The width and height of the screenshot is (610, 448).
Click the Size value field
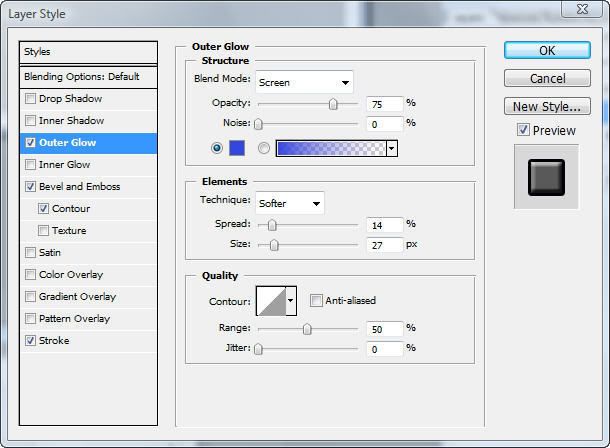coord(384,245)
